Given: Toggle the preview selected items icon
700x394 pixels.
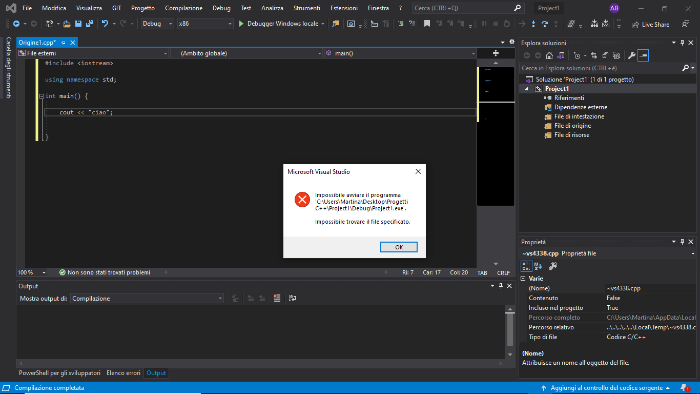Looking at the screenshot, I should (x=643, y=56).
